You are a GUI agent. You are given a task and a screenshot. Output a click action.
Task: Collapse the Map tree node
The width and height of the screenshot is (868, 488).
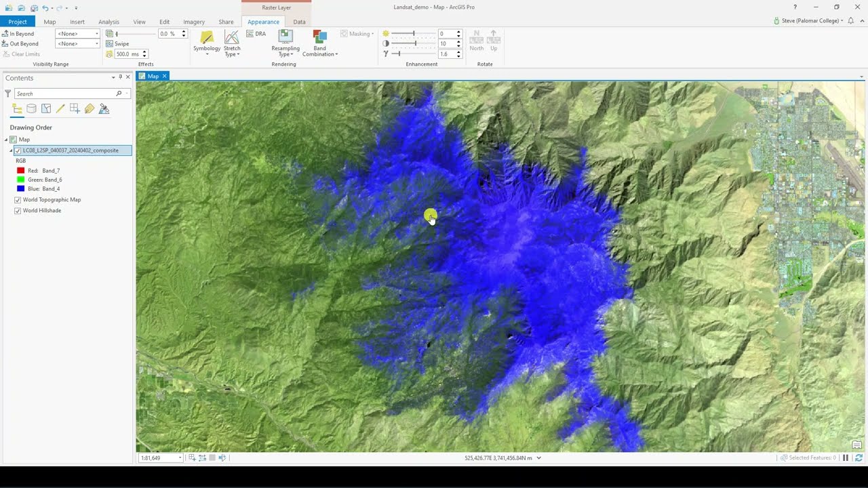(x=6, y=140)
